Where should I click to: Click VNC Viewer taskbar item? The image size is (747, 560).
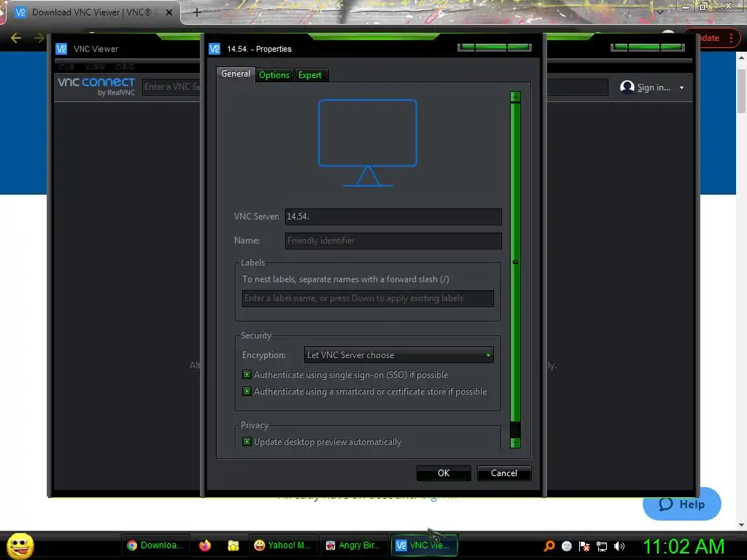pos(424,545)
